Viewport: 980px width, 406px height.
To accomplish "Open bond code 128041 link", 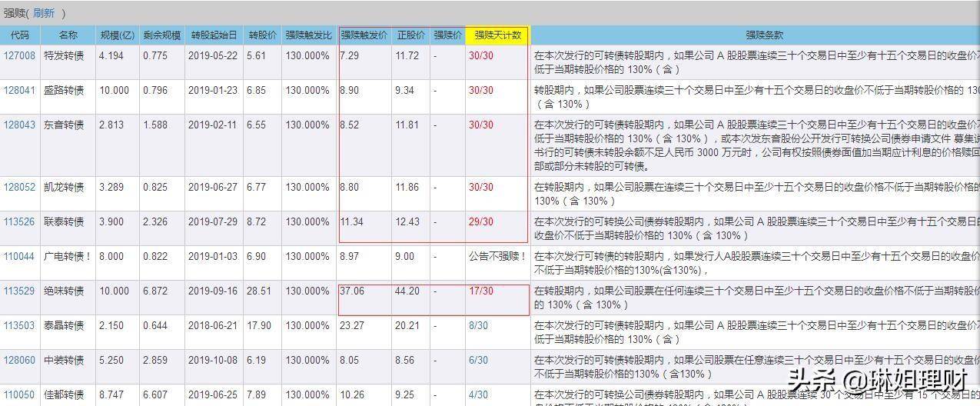I will click(19, 90).
